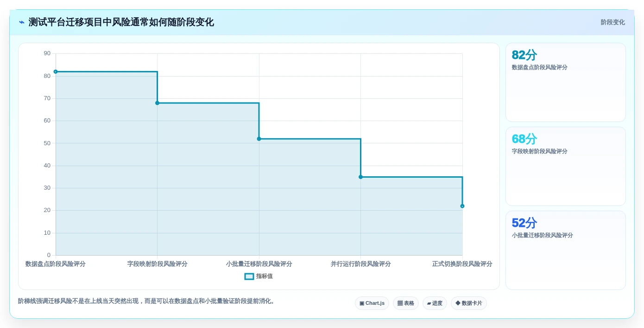Open the 52分 小批量迁移阶段 card
Viewport: 644px width, 328px height.
coord(566,251)
